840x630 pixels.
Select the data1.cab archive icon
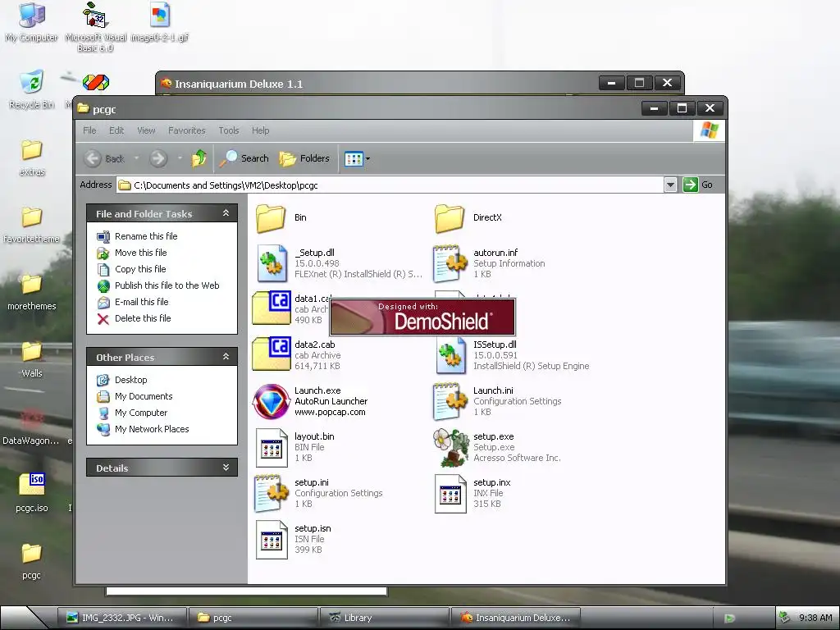(271, 308)
